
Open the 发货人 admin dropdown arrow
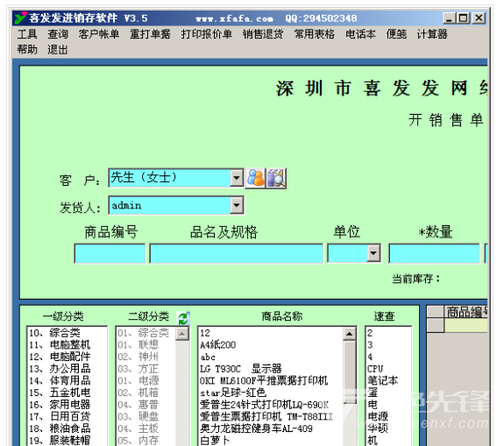(237, 205)
